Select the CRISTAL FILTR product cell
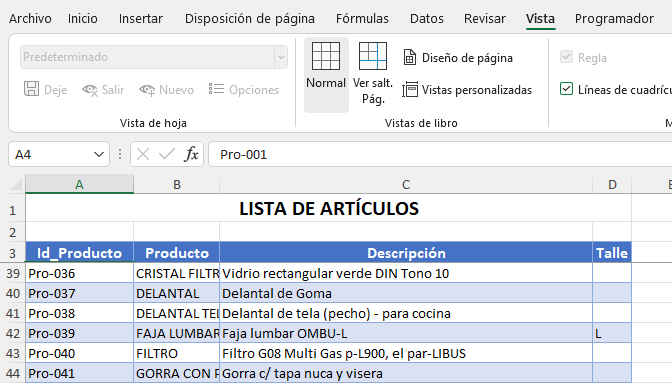This screenshot has width=672, height=383. [x=177, y=273]
